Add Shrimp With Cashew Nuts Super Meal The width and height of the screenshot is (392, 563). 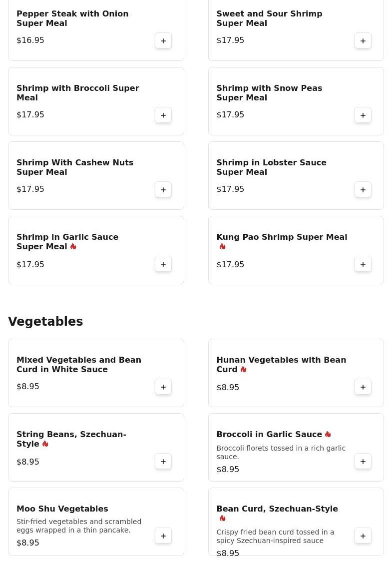click(163, 190)
